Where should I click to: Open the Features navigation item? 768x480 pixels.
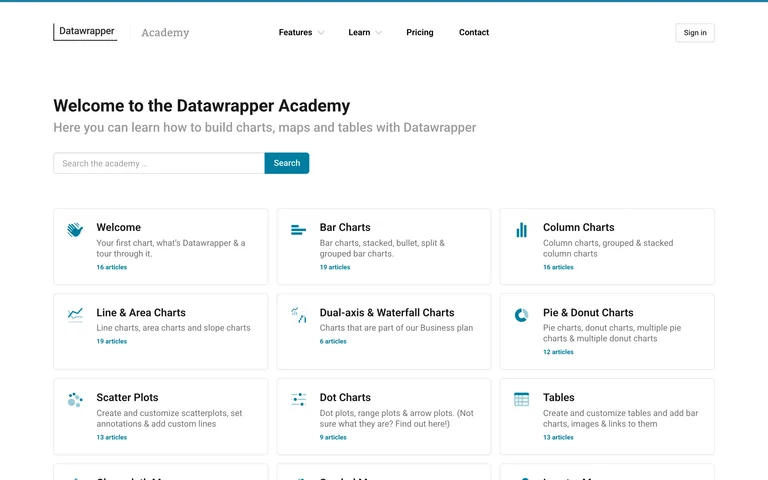[295, 32]
